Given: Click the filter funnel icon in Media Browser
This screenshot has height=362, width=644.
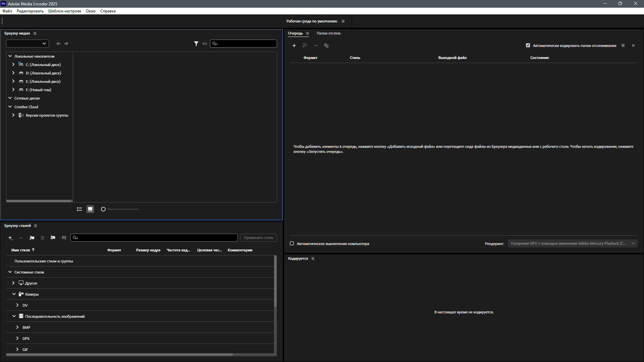Looking at the screenshot, I should (x=196, y=44).
